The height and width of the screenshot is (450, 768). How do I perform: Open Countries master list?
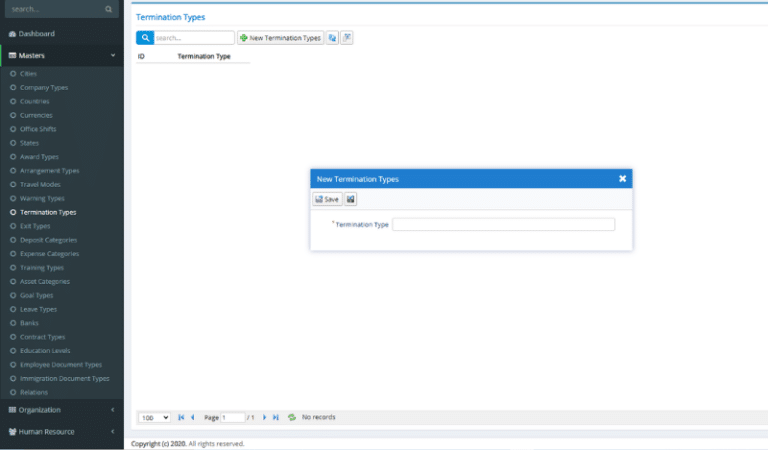[34, 101]
